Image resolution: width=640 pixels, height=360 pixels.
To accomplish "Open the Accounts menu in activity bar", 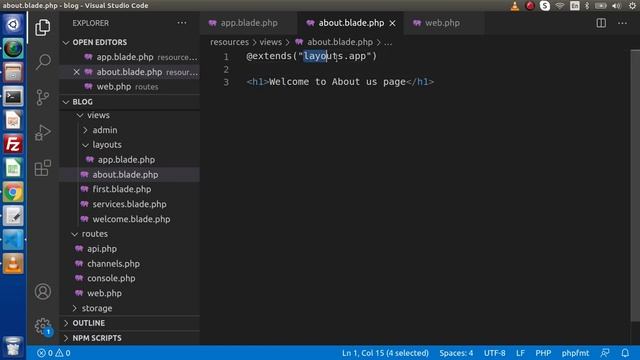I will coord(42,291).
